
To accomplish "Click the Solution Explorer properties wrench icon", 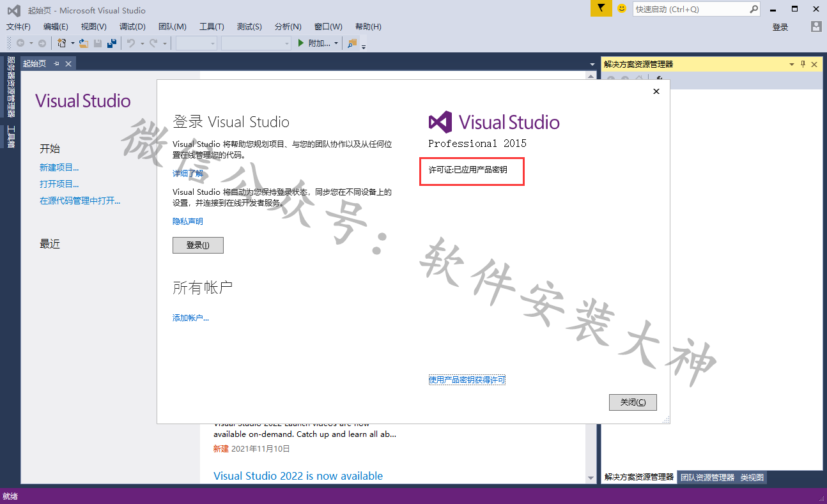I will 660,78.
